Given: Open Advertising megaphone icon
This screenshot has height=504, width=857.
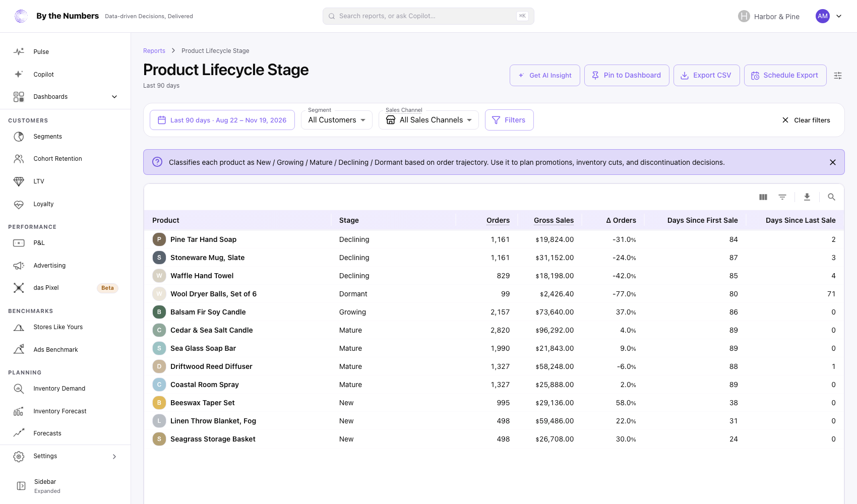Looking at the screenshot, I should point(19,266).
